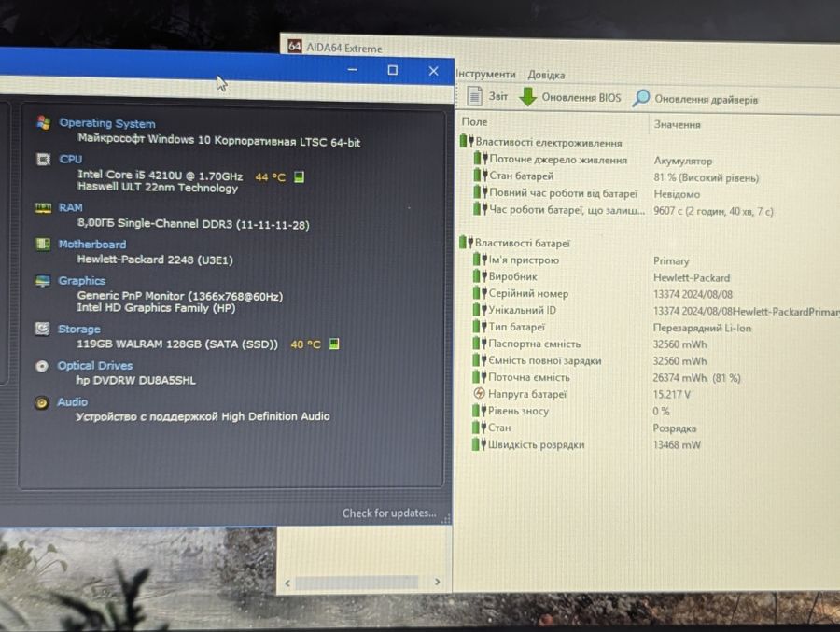Click Intel Core i5 4210U CPU text
The image size is (840, 632).
[161, 175]
